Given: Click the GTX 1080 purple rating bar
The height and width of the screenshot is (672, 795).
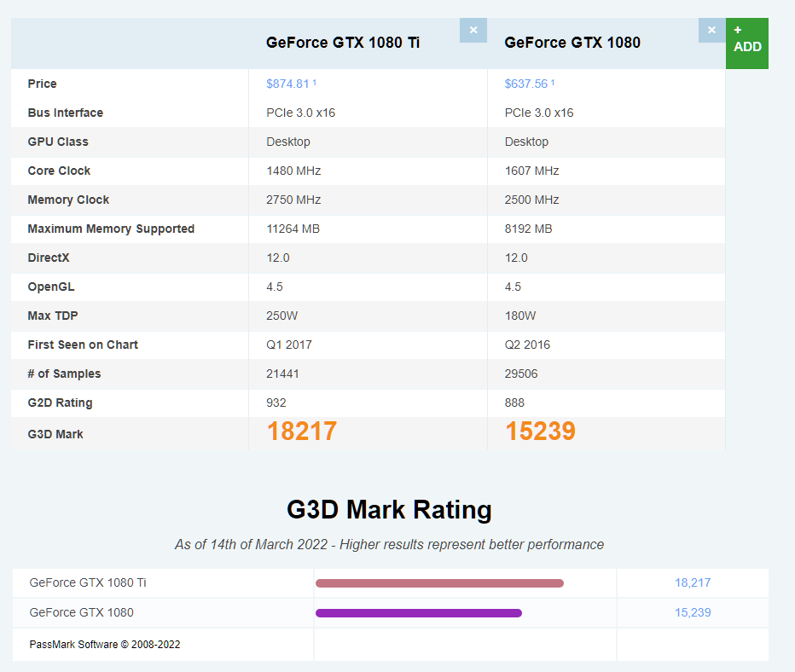Looking at the screenshot, I should pyautogui.click(x=419, y=613).
